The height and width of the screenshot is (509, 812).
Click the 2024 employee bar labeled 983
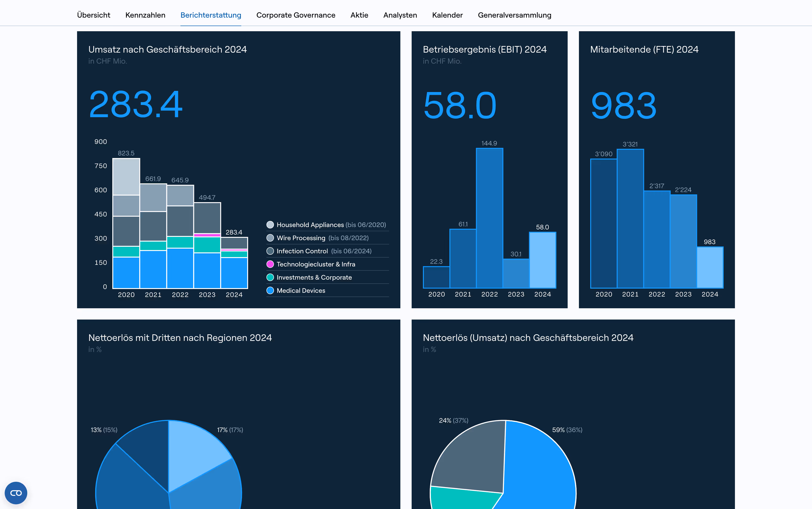[x=710, y=268]
